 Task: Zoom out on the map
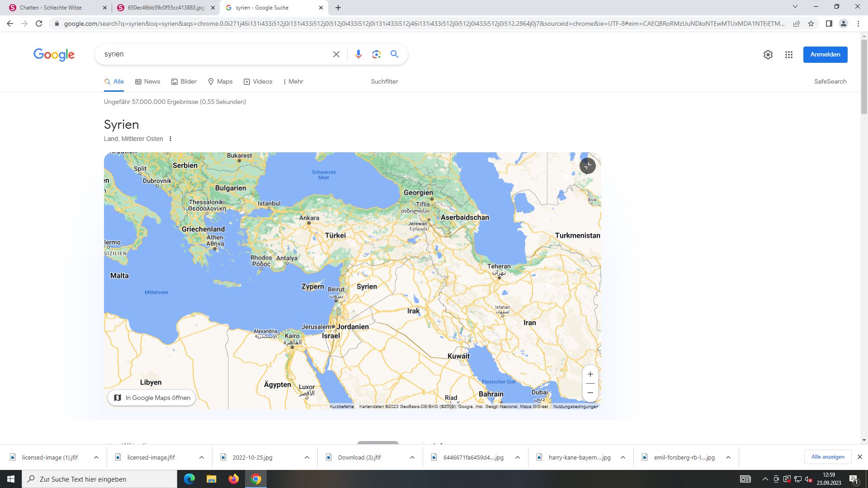pos(590,393)
